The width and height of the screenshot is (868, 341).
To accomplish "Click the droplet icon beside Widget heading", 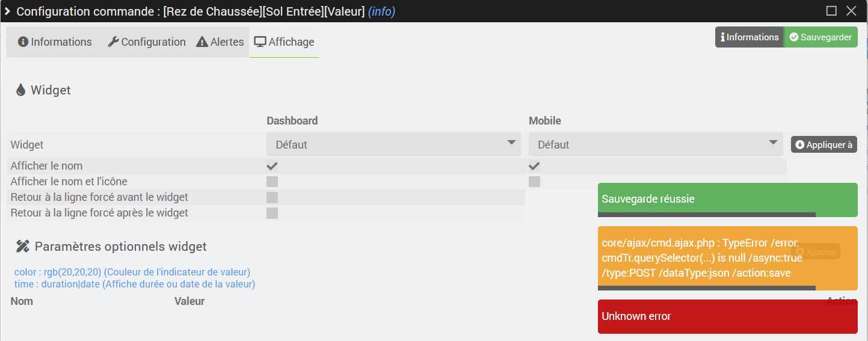I will click(x=21, y=90).
